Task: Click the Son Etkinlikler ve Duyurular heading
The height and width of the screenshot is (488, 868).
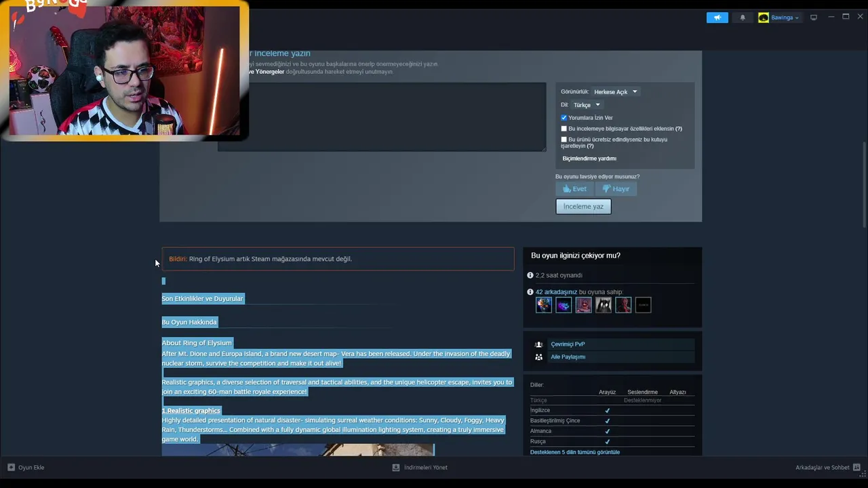Action: (202, 299)
